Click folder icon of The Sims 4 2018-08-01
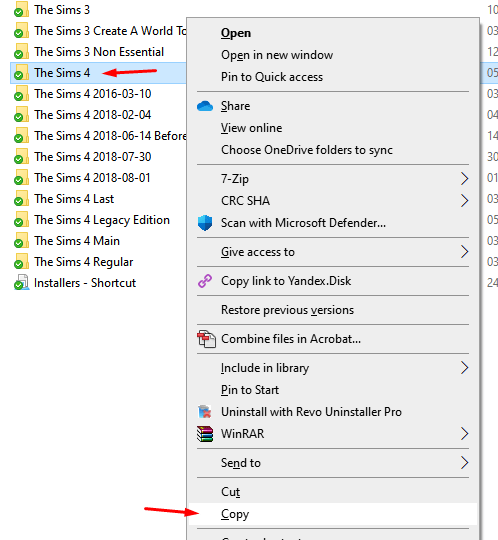498x540 pixels. [21, 178]
